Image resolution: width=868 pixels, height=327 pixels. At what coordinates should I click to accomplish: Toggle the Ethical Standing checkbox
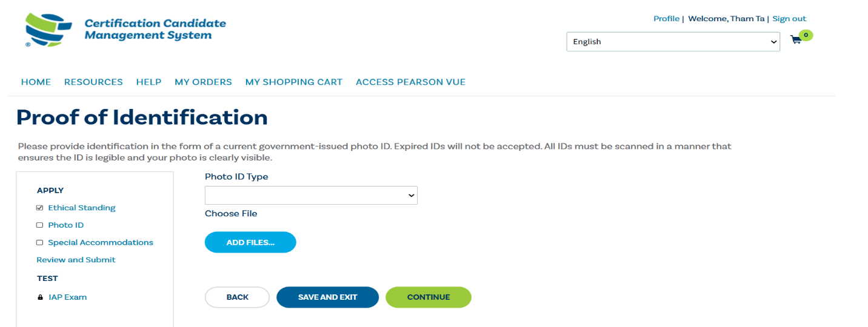coord(40,208)
